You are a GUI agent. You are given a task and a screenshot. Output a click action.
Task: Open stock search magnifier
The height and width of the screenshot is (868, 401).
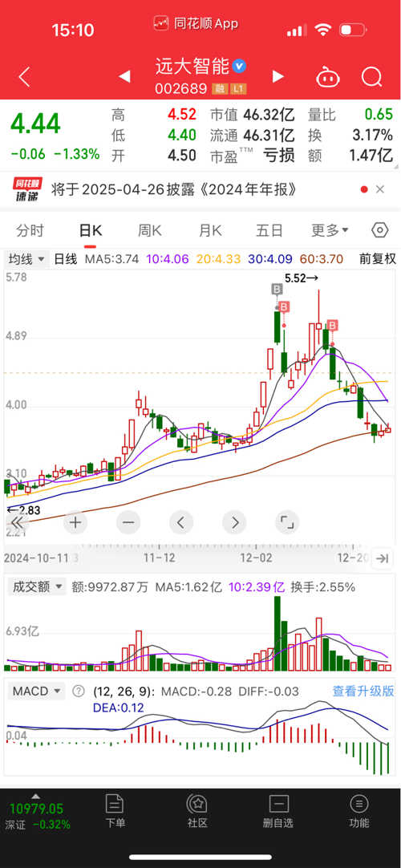[x=371, y=76]
